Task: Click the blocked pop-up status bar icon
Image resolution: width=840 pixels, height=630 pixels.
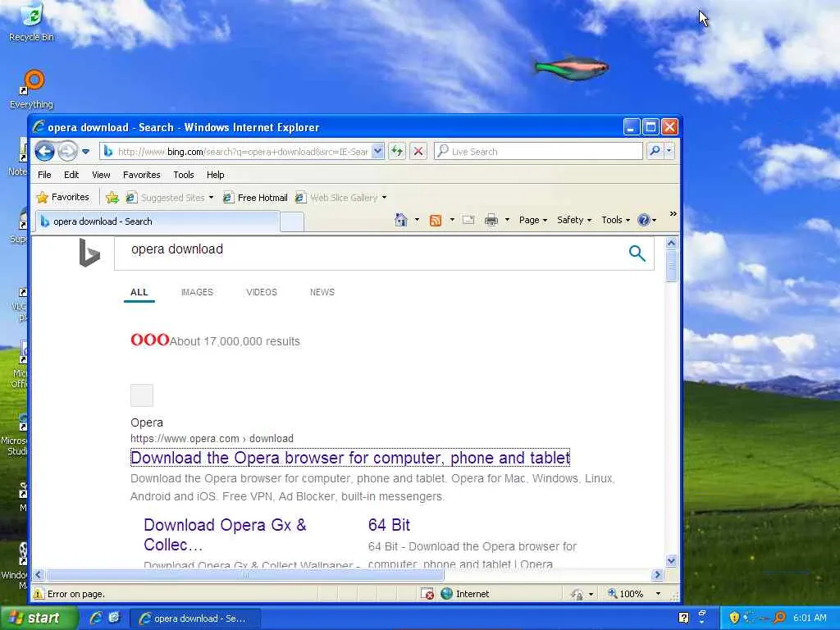Action: coord(427,594)
